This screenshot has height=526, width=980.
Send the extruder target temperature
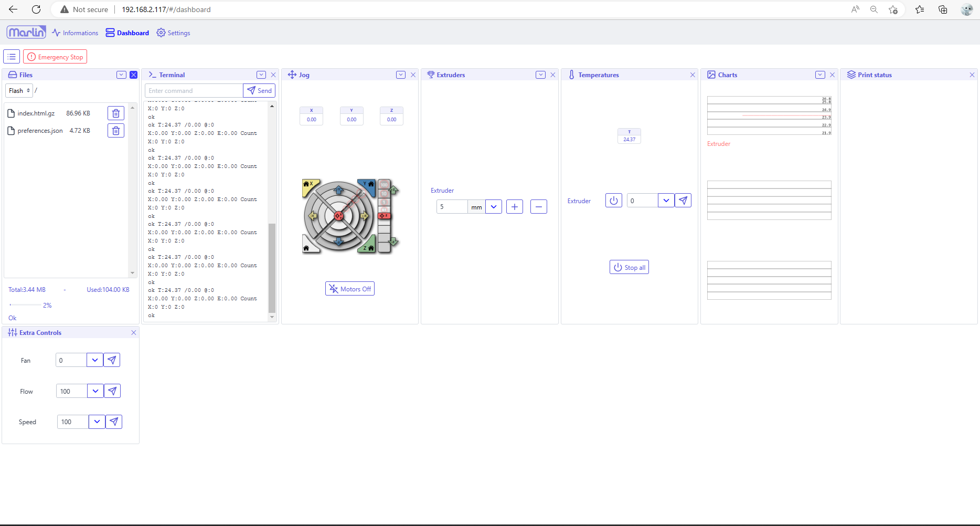click(683, 201)
